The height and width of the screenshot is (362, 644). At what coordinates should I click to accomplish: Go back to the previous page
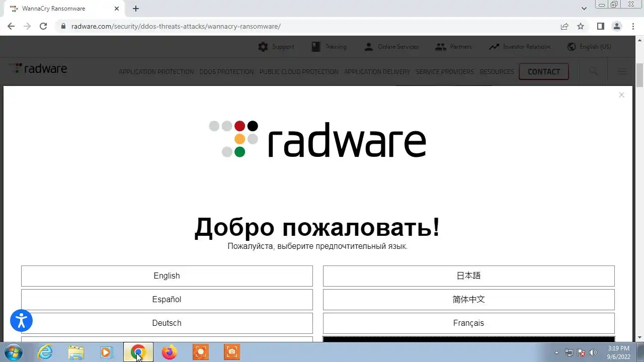11,26
